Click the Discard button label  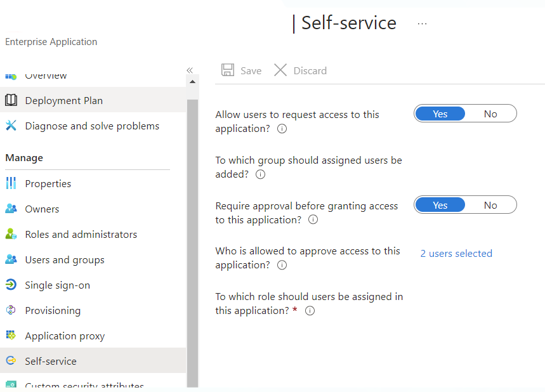tap(310, 70)
